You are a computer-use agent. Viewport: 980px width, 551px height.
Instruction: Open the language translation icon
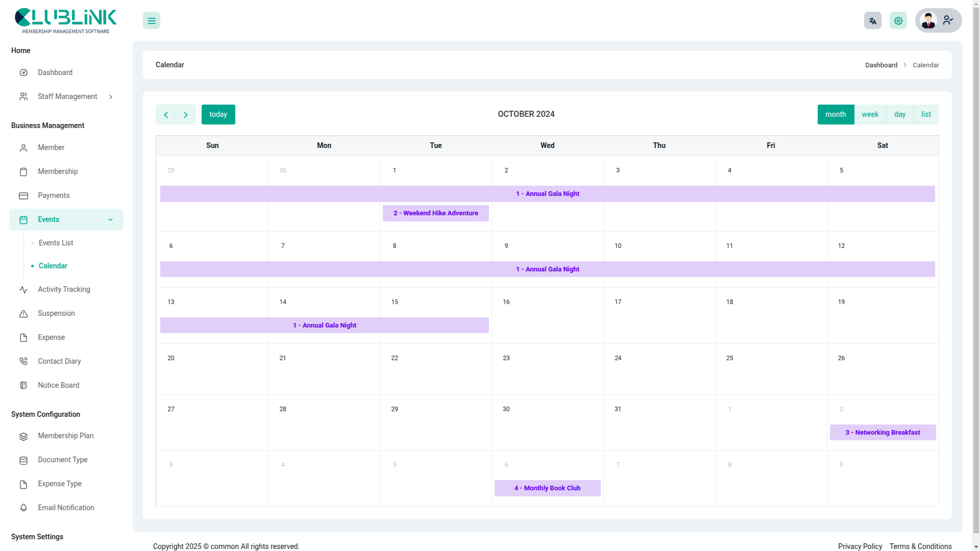click(x=872, y=21)
